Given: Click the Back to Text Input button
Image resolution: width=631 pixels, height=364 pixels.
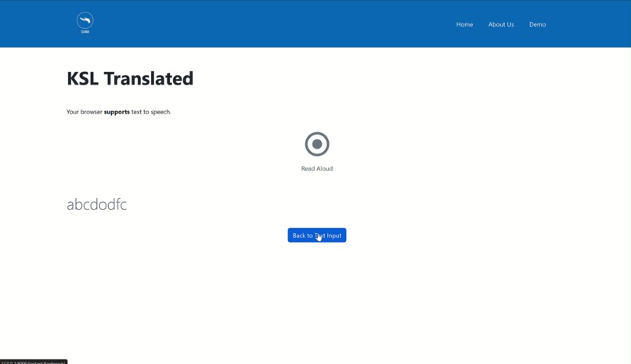Looking at the screenshot, I should (x=317, y=236).
